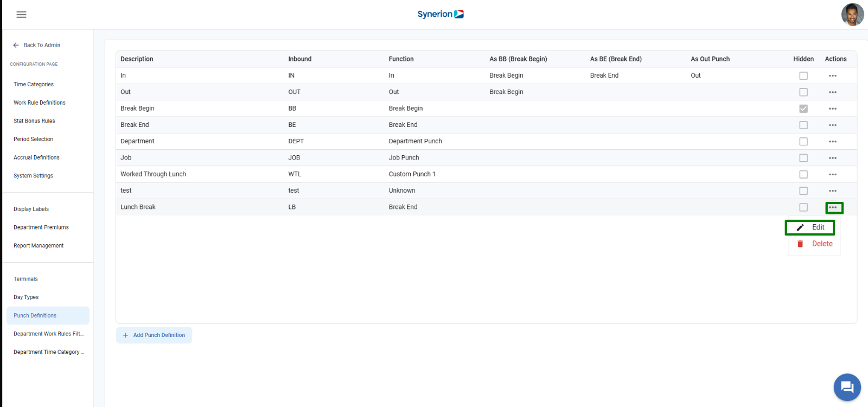
Task: Open actions menu for Job row
Action: [833, 158]
